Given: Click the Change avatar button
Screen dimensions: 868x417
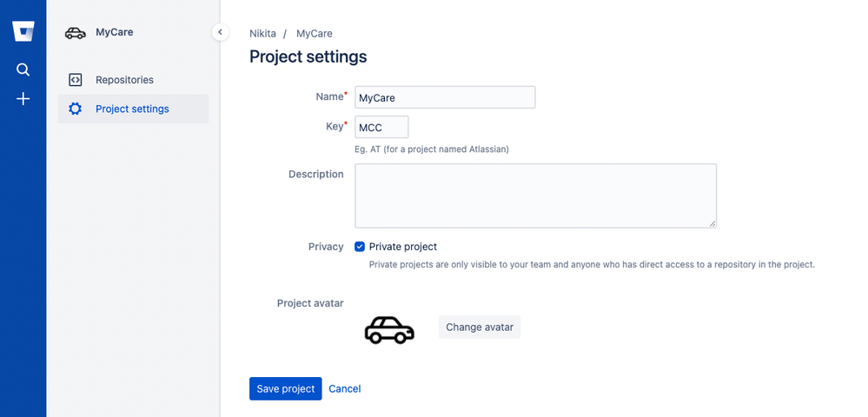Looking at the screenshot, I should pos(480,328).
